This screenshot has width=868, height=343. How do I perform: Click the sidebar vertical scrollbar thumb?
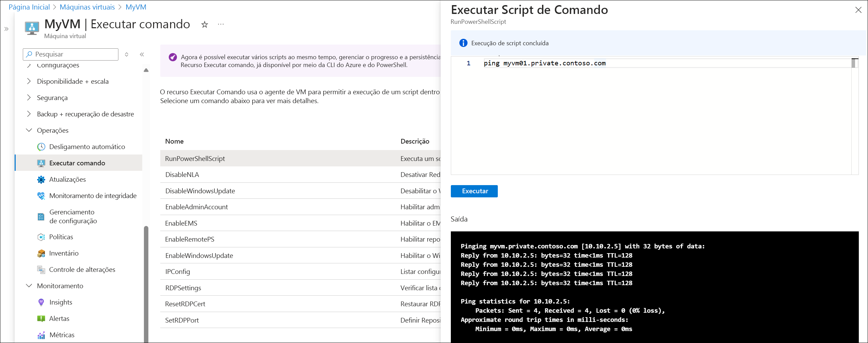146,282
